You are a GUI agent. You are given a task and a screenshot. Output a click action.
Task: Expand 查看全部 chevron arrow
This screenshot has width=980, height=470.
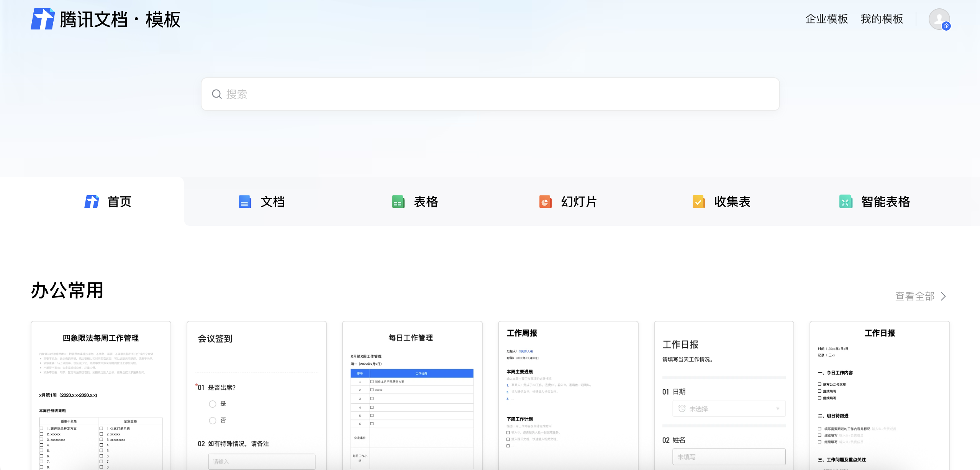[x=943, y=296]
